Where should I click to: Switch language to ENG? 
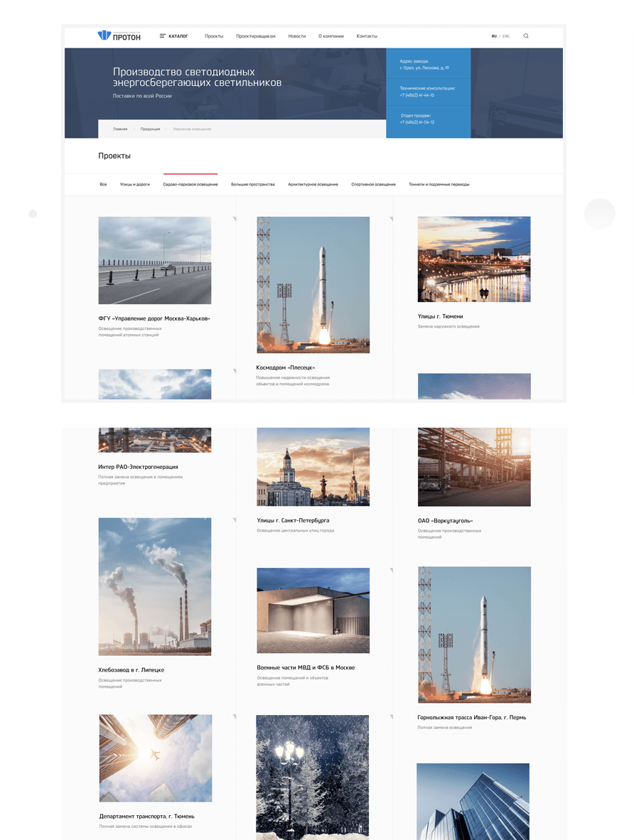tap(506, 36)
